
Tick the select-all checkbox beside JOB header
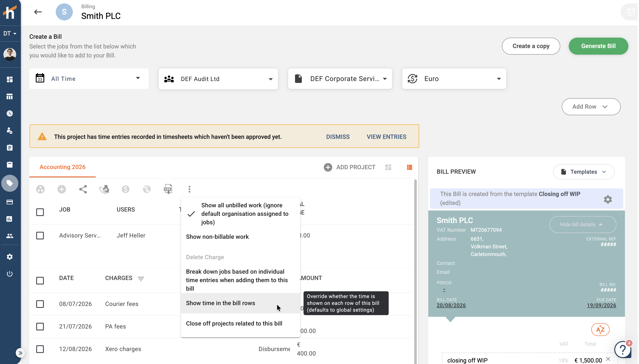click(x=40, y=212)
